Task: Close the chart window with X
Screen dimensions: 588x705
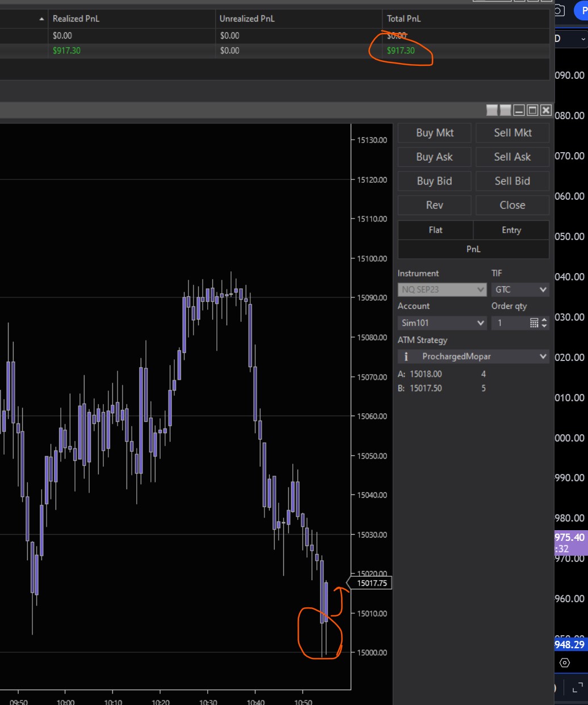Action: tap(545, 110)
